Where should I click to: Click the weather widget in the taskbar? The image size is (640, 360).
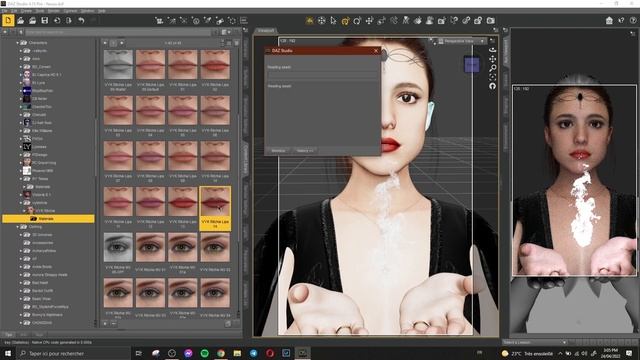click(x=527, y=353)
